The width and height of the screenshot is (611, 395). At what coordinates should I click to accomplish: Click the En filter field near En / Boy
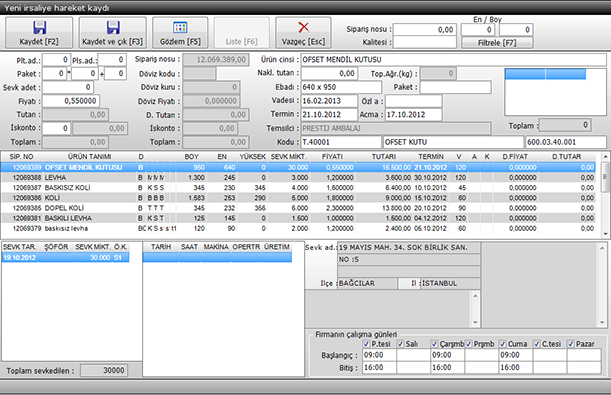tap(478, 30)
